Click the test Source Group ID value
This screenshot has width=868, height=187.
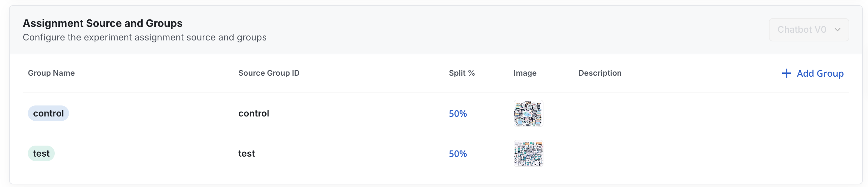click(x=246, y=153)
